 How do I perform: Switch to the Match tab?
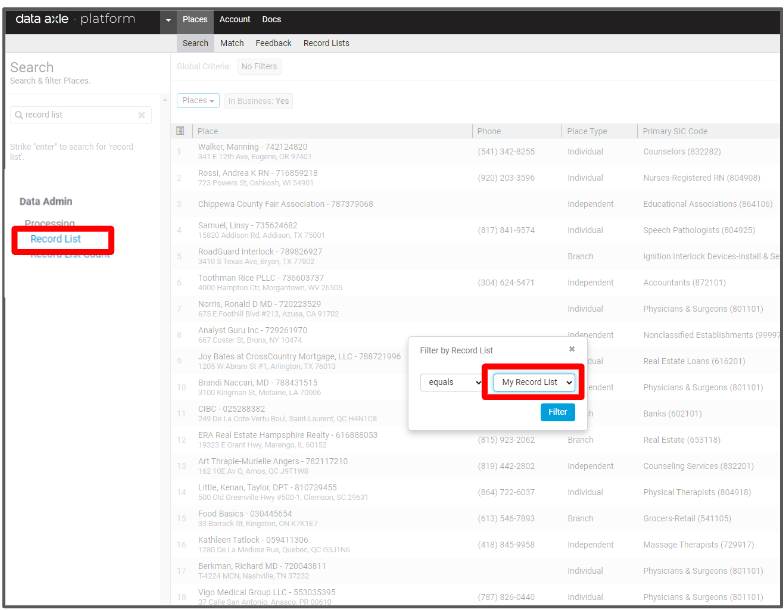tap(232, 43)
